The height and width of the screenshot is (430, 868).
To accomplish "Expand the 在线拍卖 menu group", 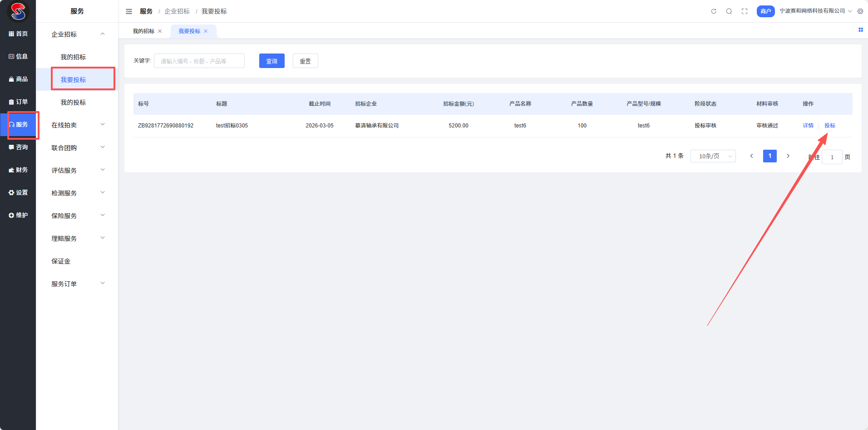I will point(77,125).
